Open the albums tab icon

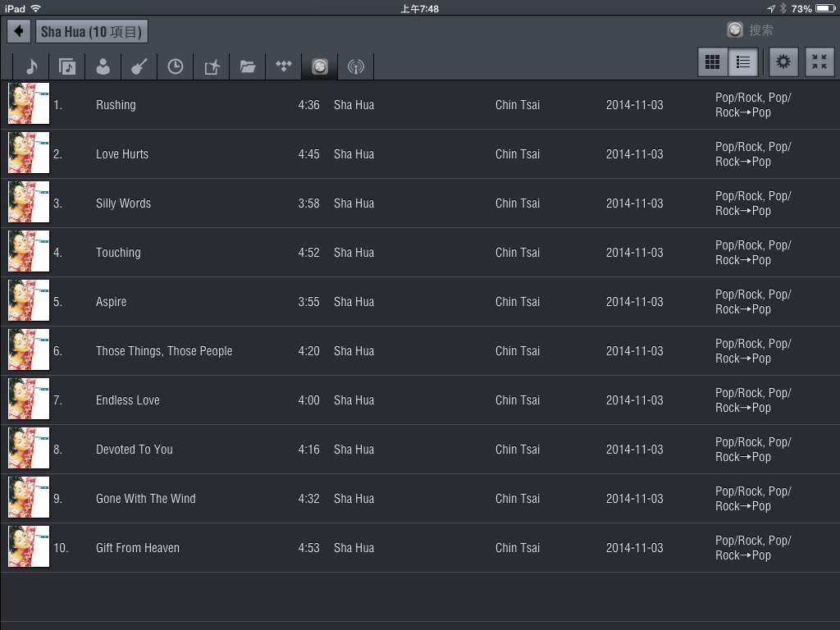67,66
